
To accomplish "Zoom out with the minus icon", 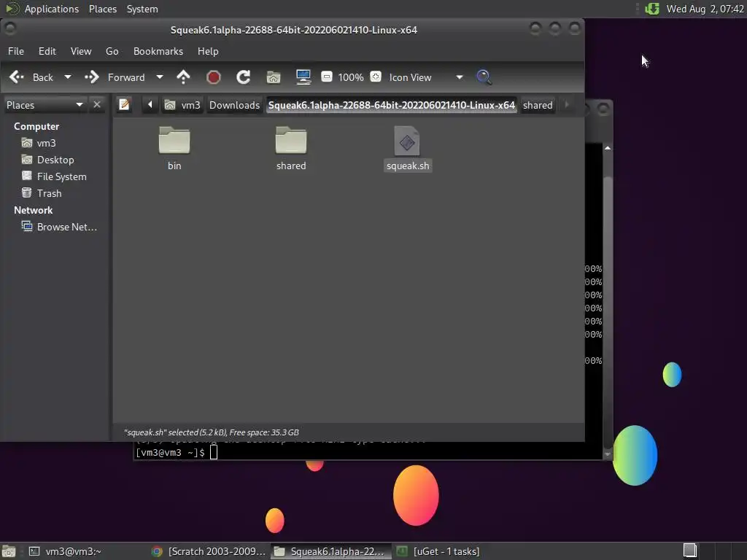I will (x=327, y=77).
